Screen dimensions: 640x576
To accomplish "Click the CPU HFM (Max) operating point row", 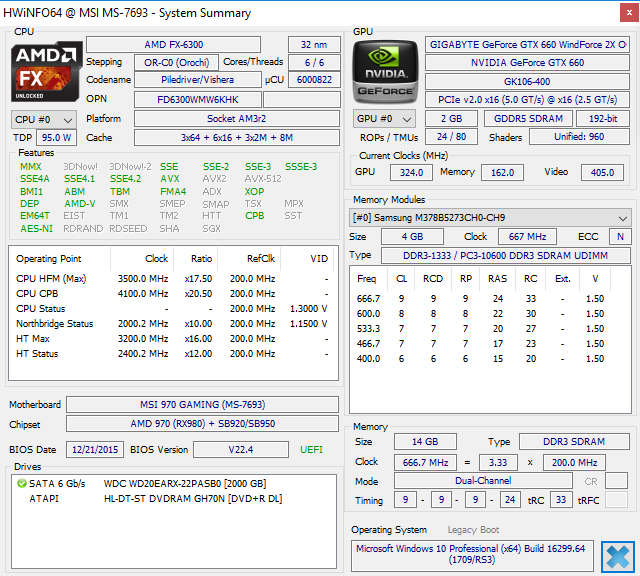I will coord(172,279).
